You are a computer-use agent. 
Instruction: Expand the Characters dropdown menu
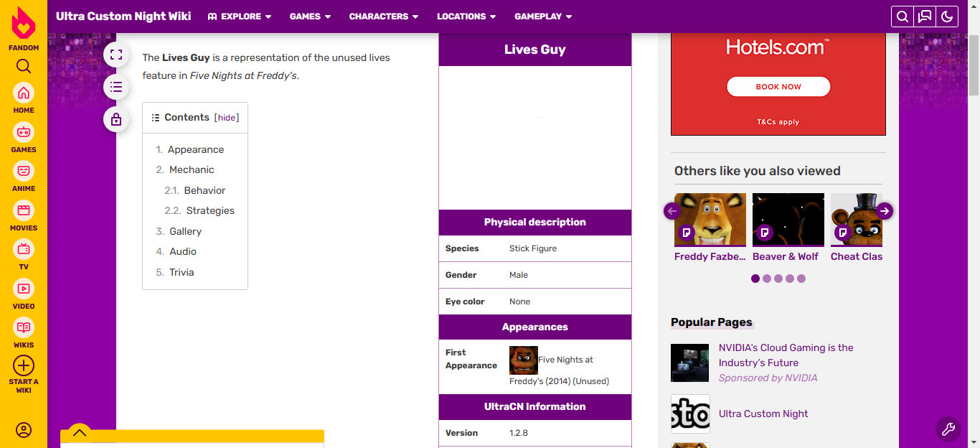384,17
